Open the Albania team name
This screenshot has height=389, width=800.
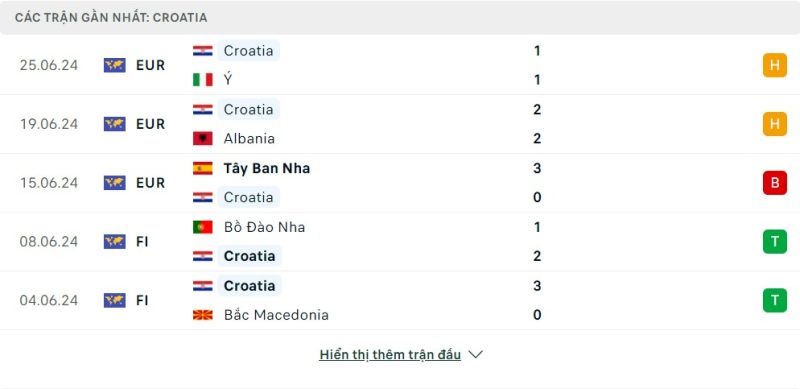[x=249, y=138]
